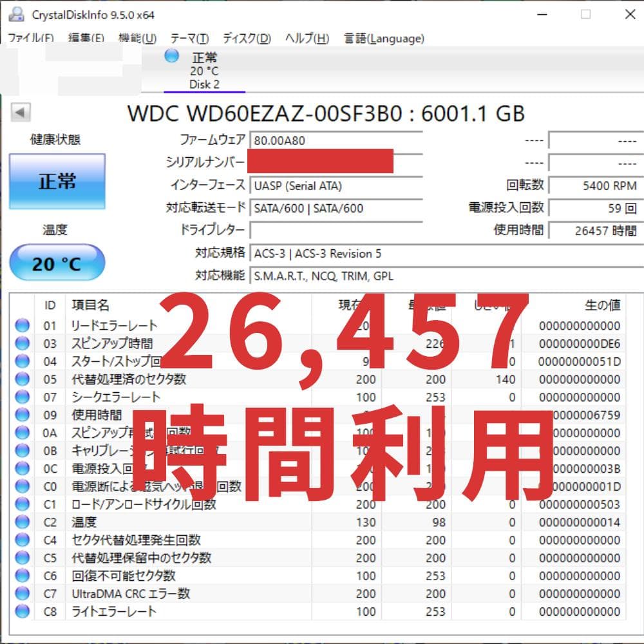644x644 pixels.
Task: Click the blue status icon beside リードエラーレート
Action: tap(22, 326)
